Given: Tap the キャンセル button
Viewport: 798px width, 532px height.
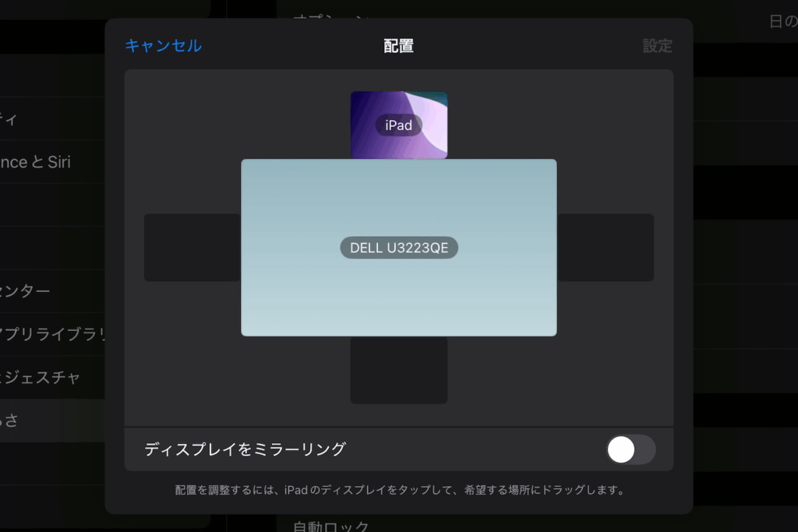Looking at the screenshot, I should 164,46.
